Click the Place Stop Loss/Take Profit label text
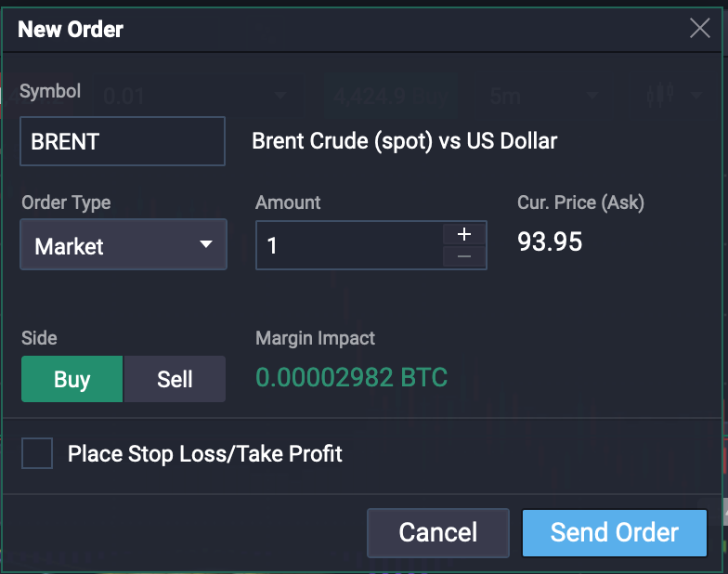The image size is (728, 574). point(205,454)
